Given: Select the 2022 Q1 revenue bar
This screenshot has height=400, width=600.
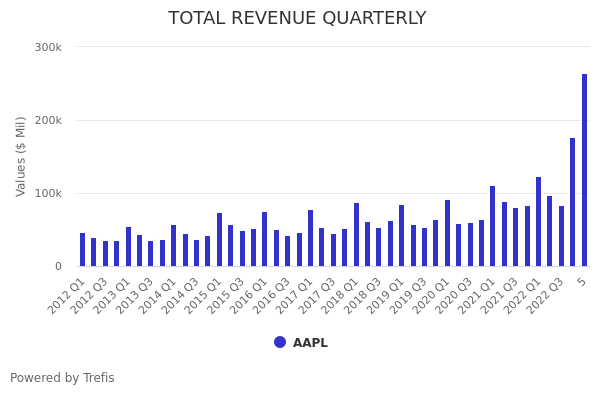Looking at the screenshot, I should point(538,222).
